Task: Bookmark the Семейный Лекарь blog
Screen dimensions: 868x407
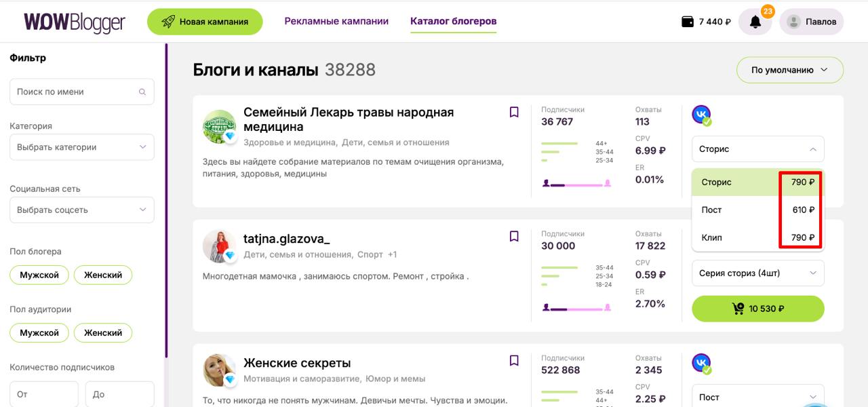Action: point(514,112)
